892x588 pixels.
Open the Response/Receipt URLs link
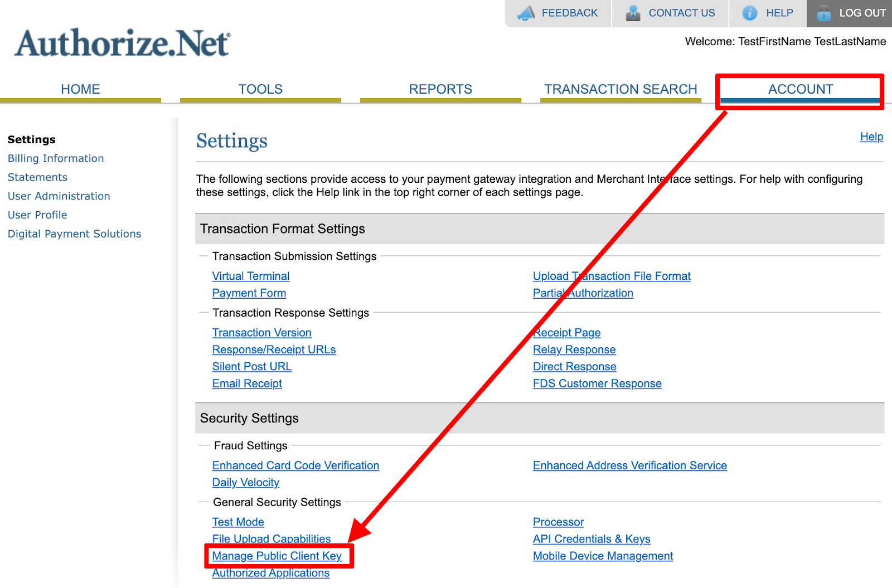(x=274, y=349)
